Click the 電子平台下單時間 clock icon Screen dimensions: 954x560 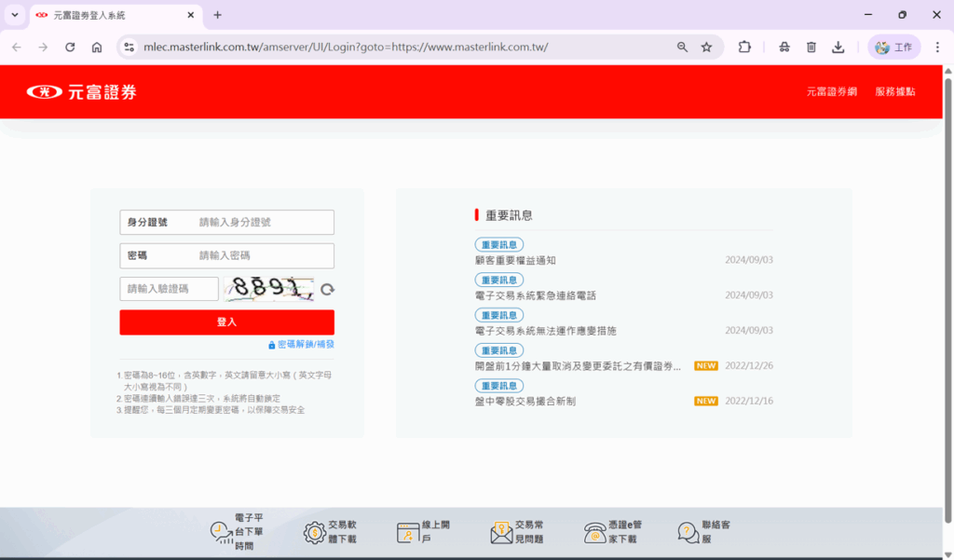coord(221,532)
